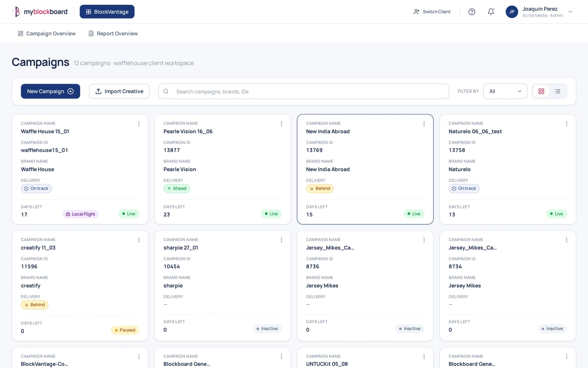The width and height of the screenshot is (588, 368).
Task: Expand the Joaquin Perez account menu chevron
Action: pyautogui.click(x=570, y=12)
